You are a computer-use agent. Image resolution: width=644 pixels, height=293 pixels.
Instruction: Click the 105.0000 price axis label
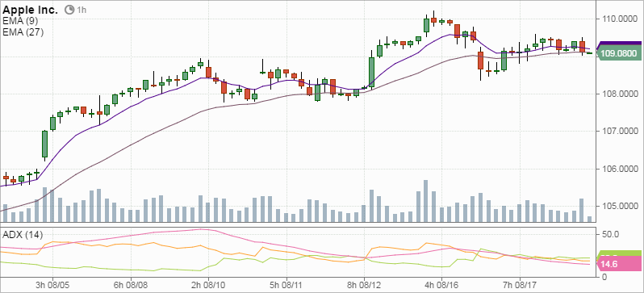(x=620, y=207)
